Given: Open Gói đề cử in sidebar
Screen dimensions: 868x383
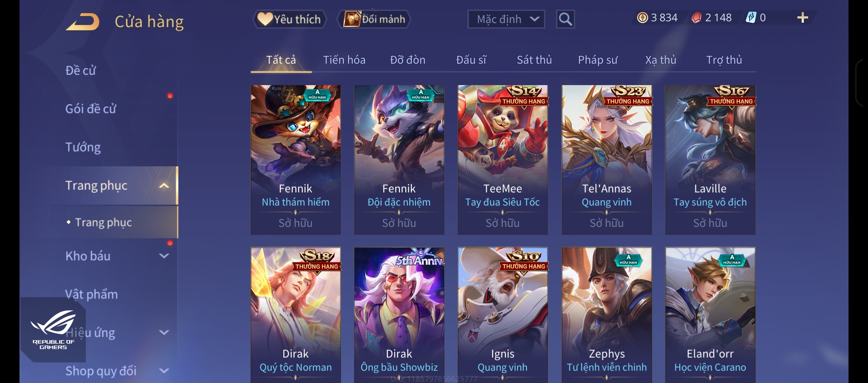Looking at the screenshot, I should [x=91, y=109].
